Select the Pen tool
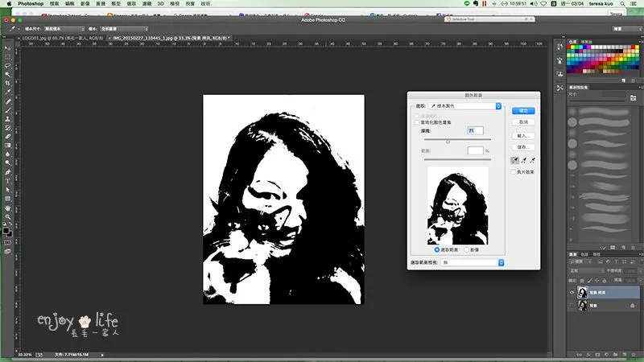Image resolution: width=644 pixels, height=362 pixels. tap(8, 172)
